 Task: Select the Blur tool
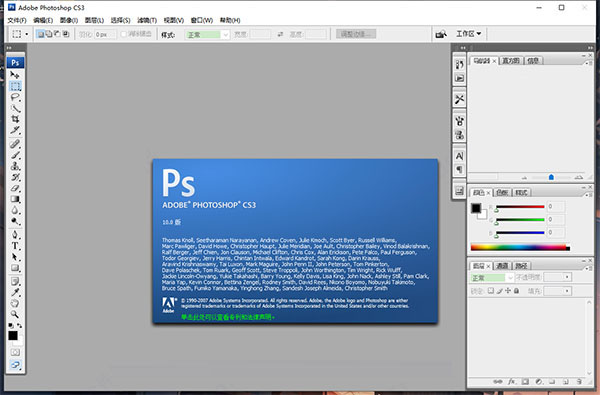[x=15, y=210]
